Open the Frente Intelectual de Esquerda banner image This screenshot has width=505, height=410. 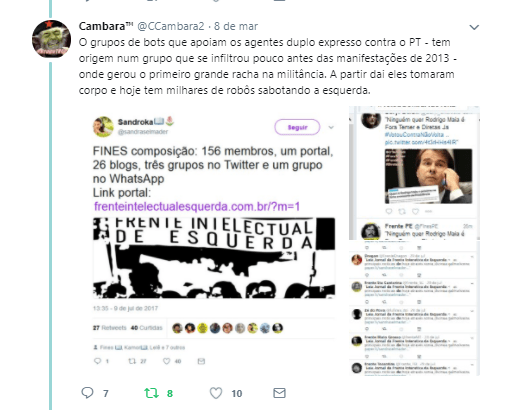pyautogui.click(x=214, y=258)
